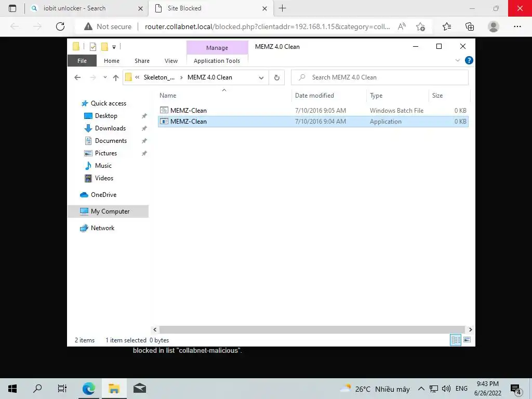Screen dimensions: 532x399
Task: Select the MEMZ-Clean Application file
Action: [313, 122]
